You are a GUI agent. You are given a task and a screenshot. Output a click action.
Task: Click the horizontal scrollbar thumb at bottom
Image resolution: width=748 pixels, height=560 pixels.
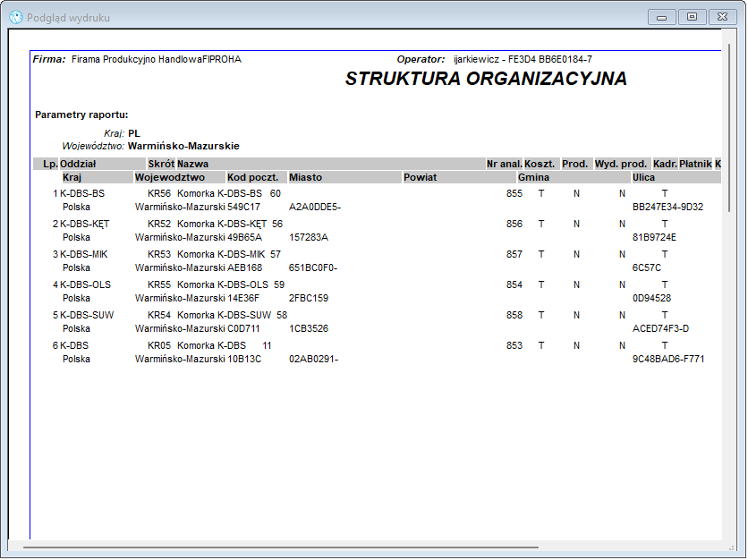point(281,547)
